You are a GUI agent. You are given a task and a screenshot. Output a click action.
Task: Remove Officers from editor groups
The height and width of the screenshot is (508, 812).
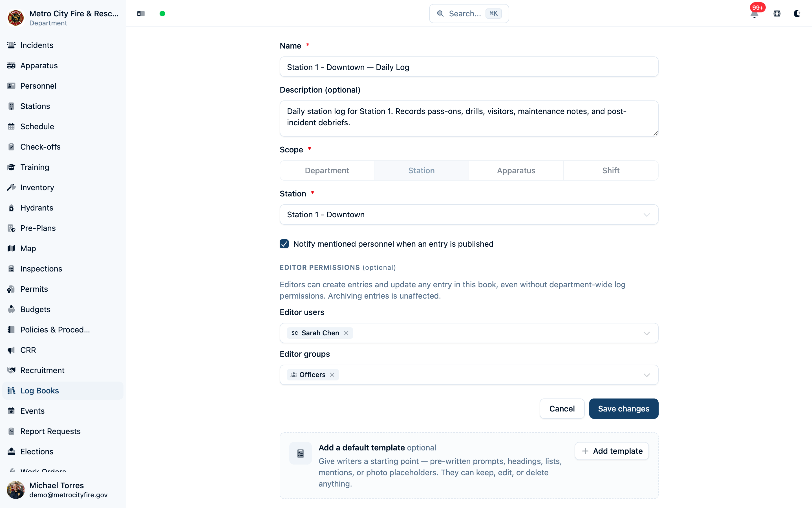332,375
